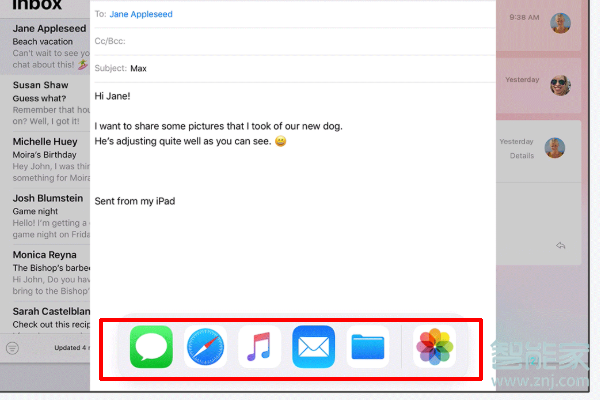600x400 pixels.
Task: Click the 'Sent from my iPad' signature
Action: 135,201
